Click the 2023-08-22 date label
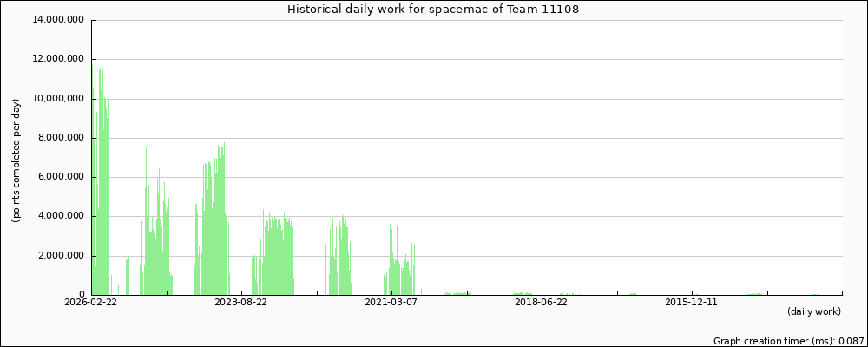The height and width of the screenshot is (347, 868). [x=241, y=303]
